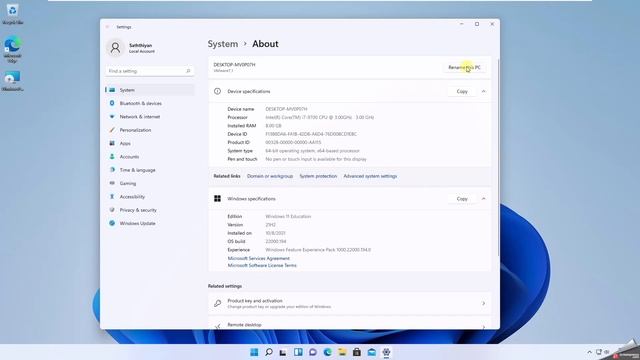Click the Windows Update refresh icon

tap(112, 223)
